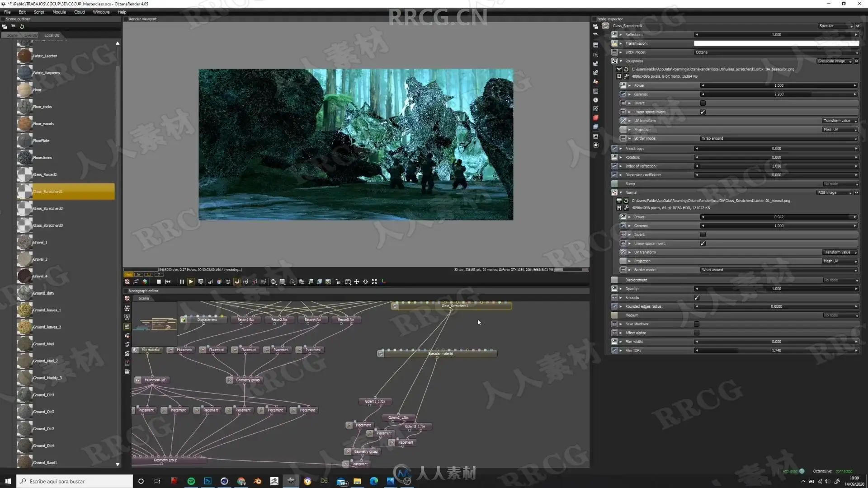Collapse the Roughness section
The height and width of the screenshot is (488, 868).
click(621, 61)
